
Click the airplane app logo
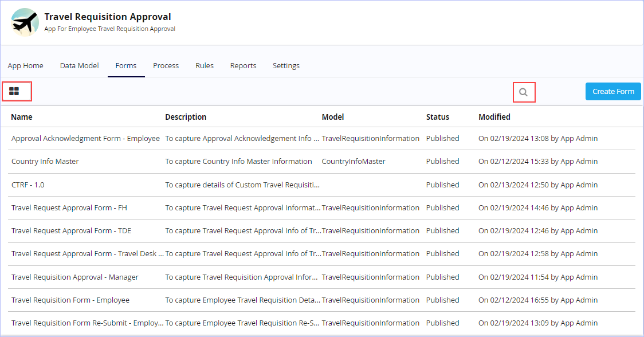(x=25, y=22)
